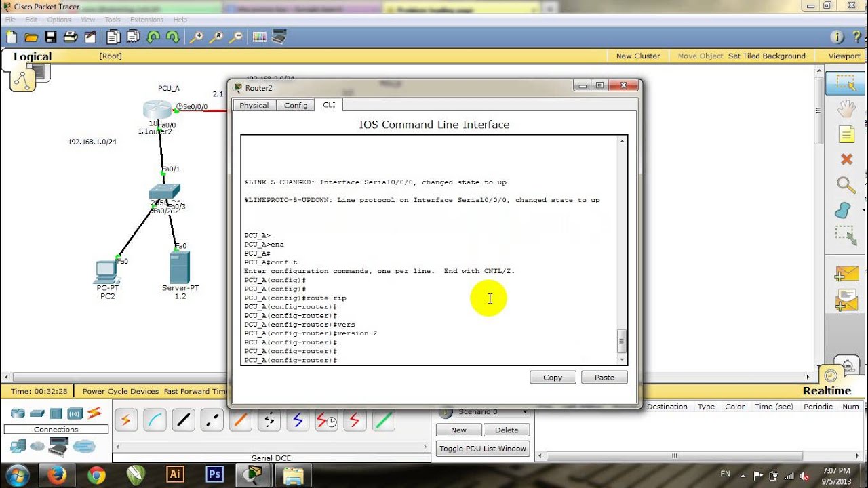Screen dimensions: 868x488
Task: Switch to the Config tab in Router2
Action: [x=296, y=106]
